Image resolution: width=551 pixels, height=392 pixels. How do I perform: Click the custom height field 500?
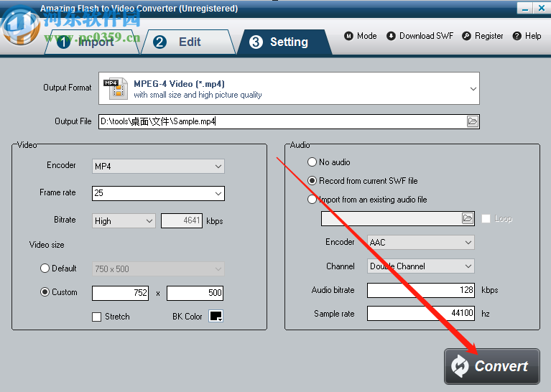click(x=195, y=293)
